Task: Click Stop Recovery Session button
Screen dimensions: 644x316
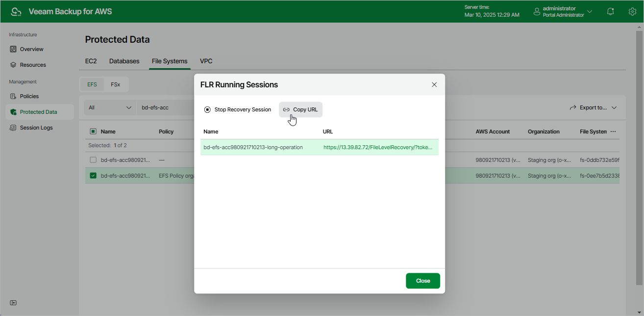Action: pos(238,109)
